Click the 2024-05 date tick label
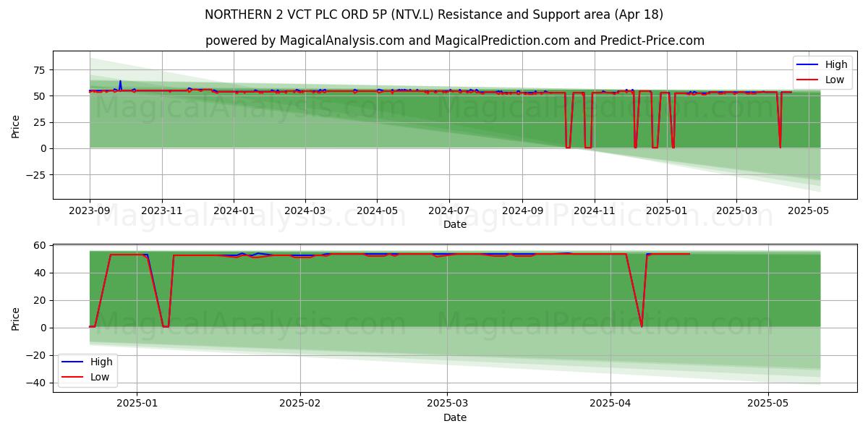The image size is (868, 434). pyautogui.click(x=377, y=211)
